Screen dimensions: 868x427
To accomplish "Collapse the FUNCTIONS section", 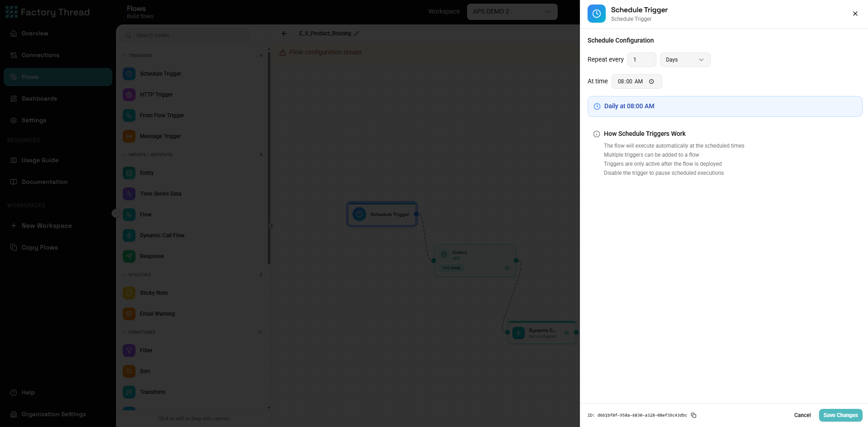I will tap(123, 332).
